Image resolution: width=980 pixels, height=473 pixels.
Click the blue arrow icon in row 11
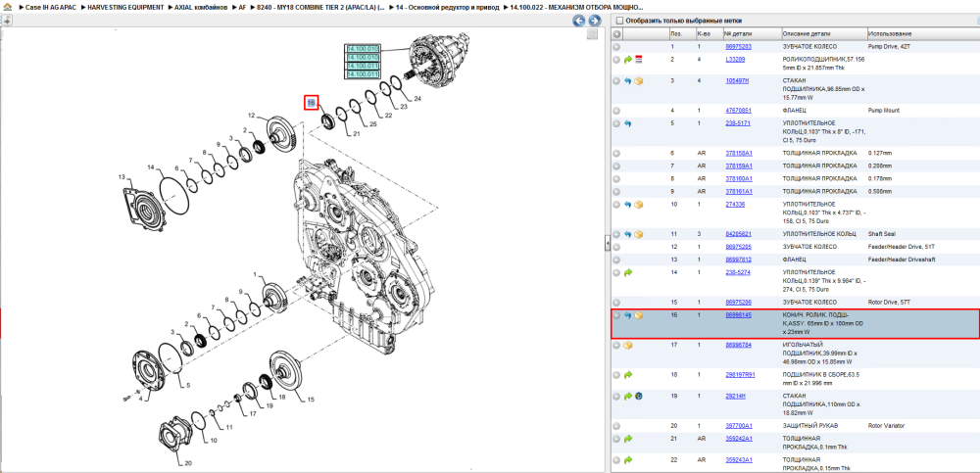point(628,234)
